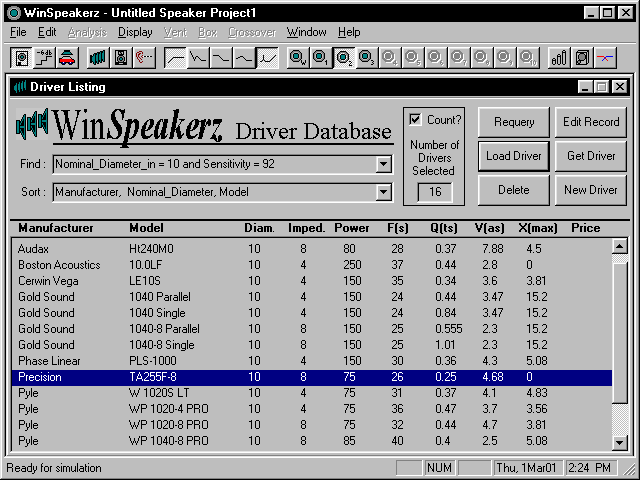Select the Pyle W 1020S LT row
The image size is (640, 480).
[312, 393]
